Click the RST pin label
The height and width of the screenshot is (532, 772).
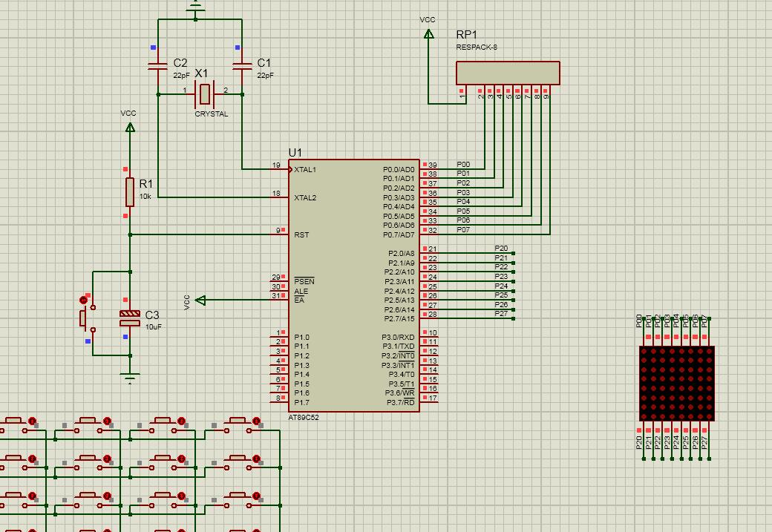[x=301, y=234]
